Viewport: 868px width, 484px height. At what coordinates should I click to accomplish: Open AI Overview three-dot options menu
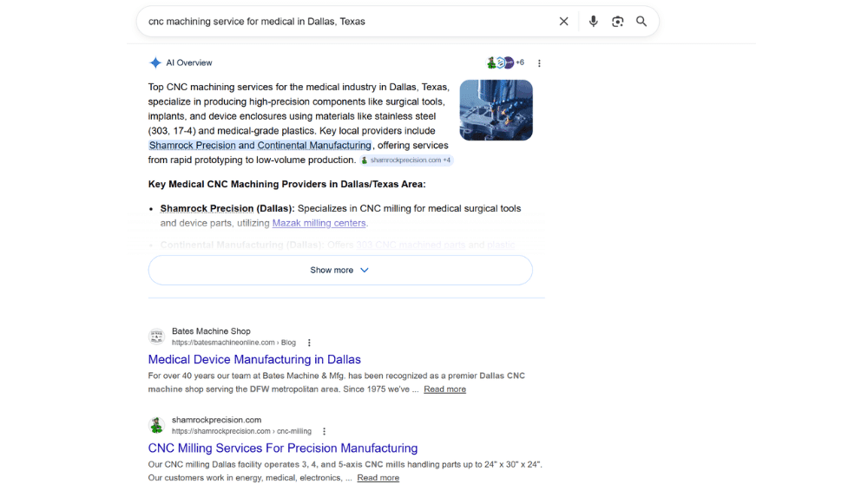click(x=539, y=63)
